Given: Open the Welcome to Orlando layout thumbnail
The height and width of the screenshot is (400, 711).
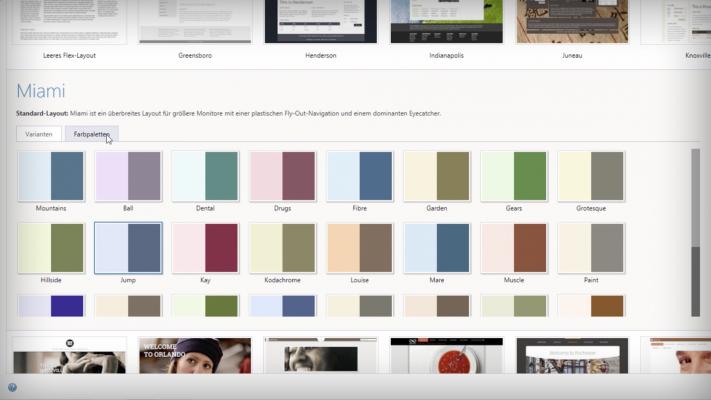Looking at the screenshot, I should point(194,355).
